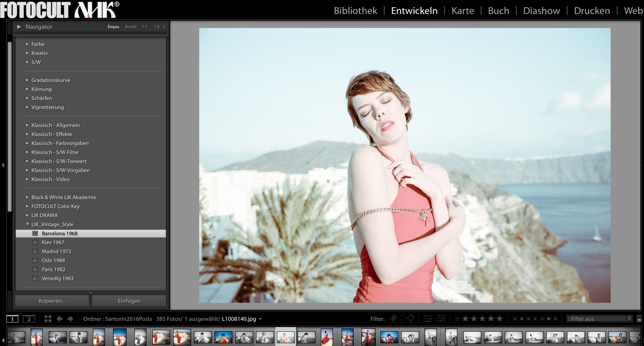Click the Paris 1982 preset icon

35,270
